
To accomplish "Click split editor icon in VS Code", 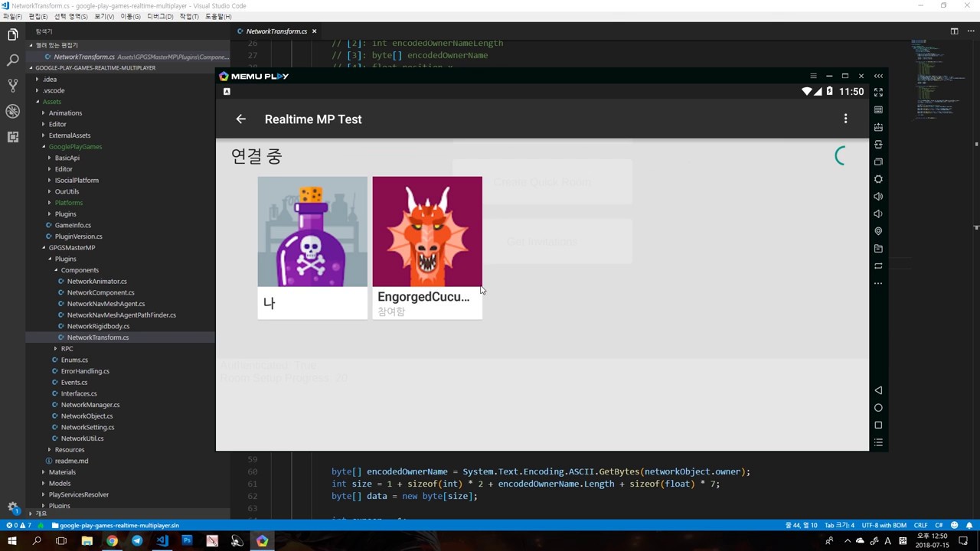I will pyautogui.click(x=954, y=31).
